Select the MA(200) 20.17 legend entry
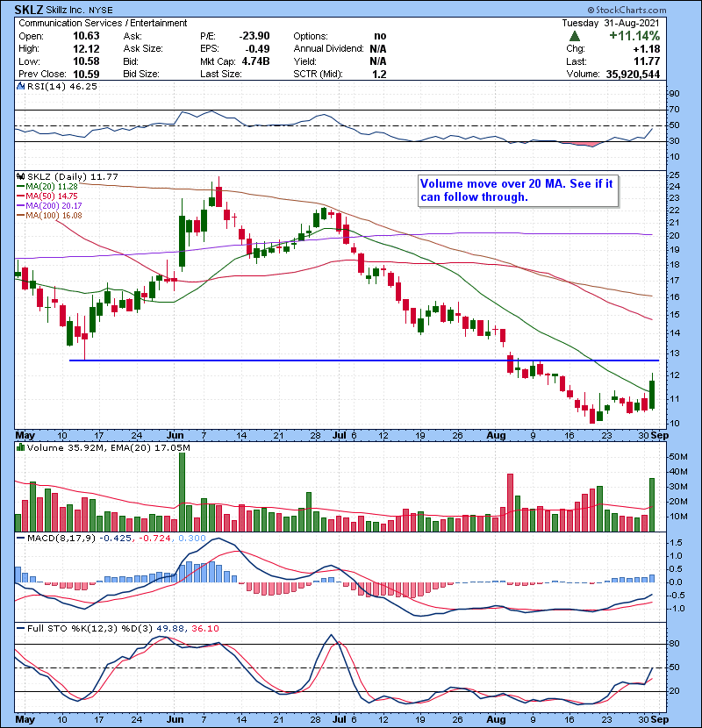Screen dimensions: 702x728 (x=49, y=205)
